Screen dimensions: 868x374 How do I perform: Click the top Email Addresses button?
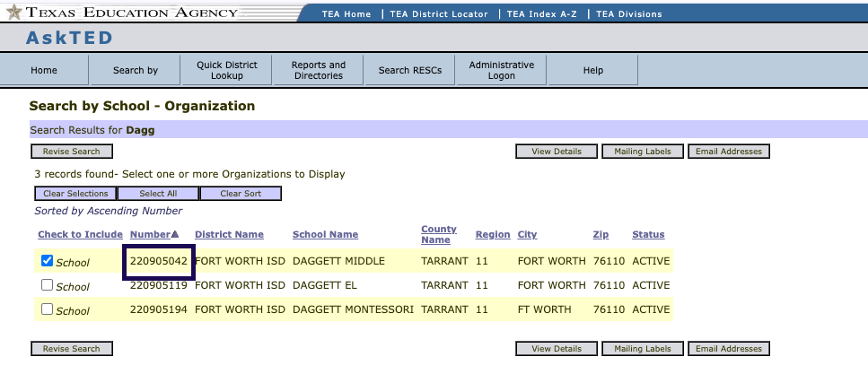click(729, 152)
